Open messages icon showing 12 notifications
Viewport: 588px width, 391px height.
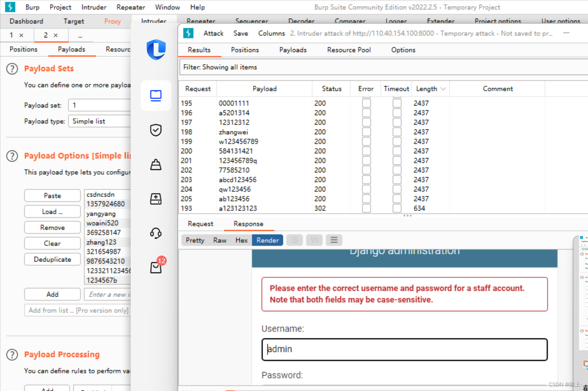pos(156,266)
